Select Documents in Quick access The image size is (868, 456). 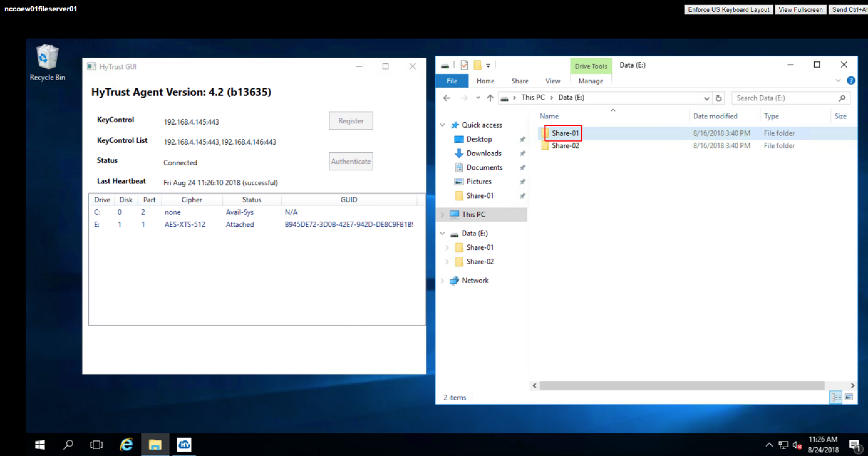pyautogui.click(x=484, y=168)
